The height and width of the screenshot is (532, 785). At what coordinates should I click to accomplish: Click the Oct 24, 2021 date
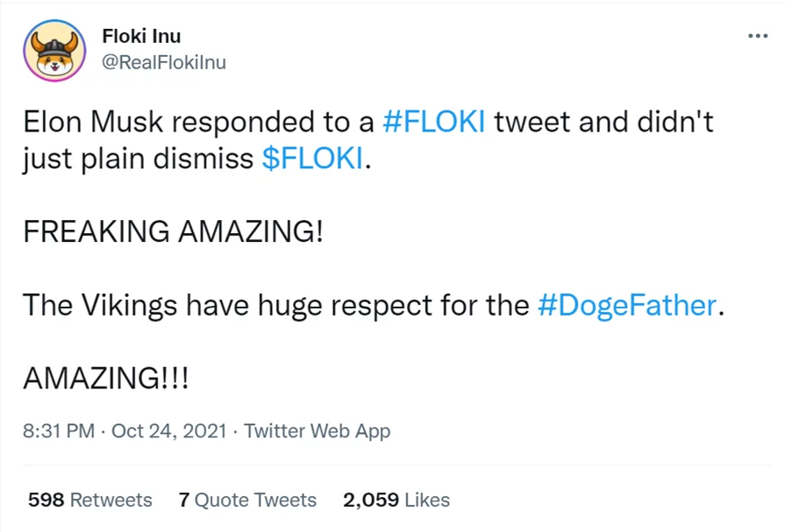point(169,431)
